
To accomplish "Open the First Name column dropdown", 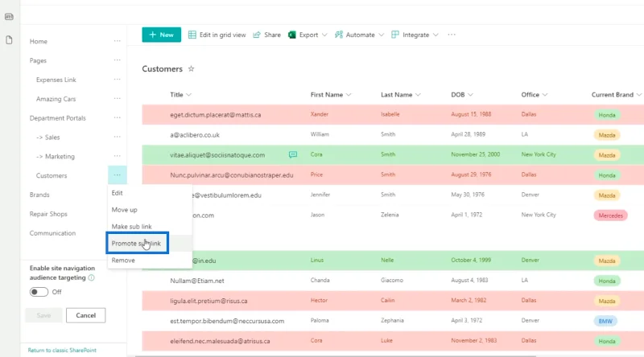I will [x=349, y=95].
